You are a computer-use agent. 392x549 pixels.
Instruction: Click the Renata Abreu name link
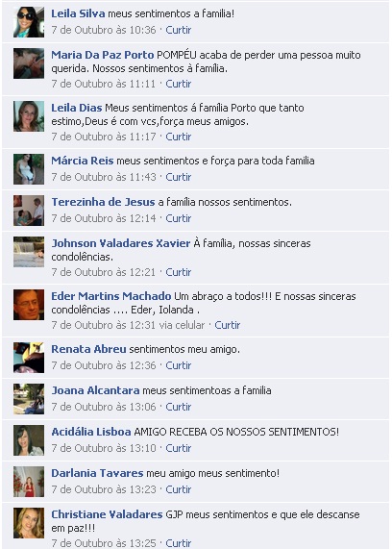88,349
